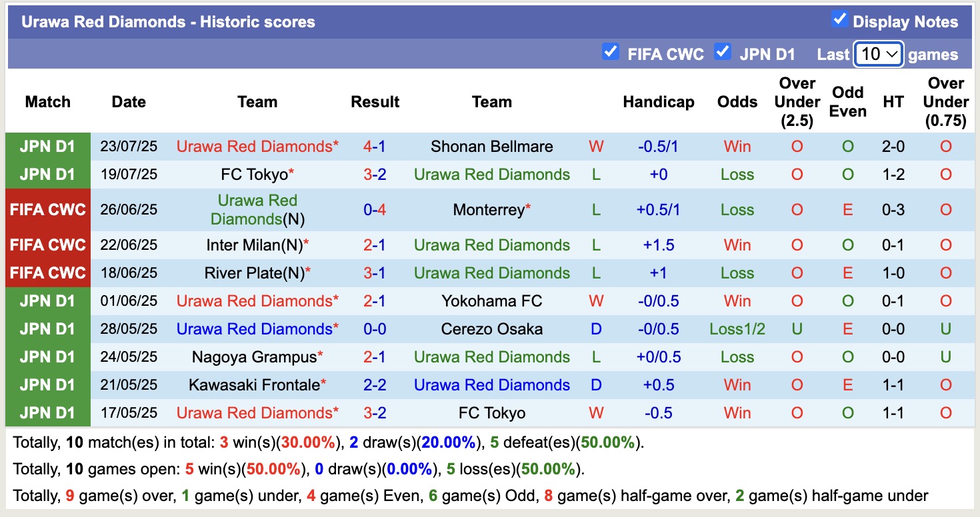The height and width of the screenshot is (517, 980).
Task: Click the Inter Milan(N) team link
Action: [x=257, y=245]
